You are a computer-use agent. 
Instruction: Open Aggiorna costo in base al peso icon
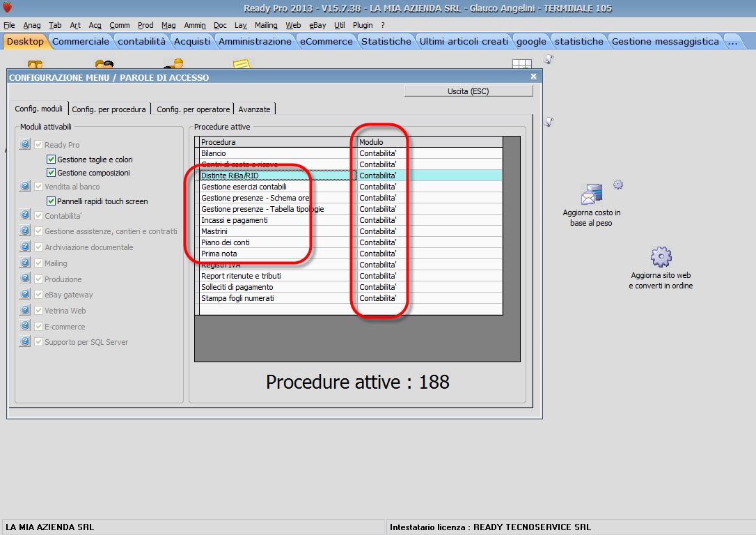(x=592, y=205)
